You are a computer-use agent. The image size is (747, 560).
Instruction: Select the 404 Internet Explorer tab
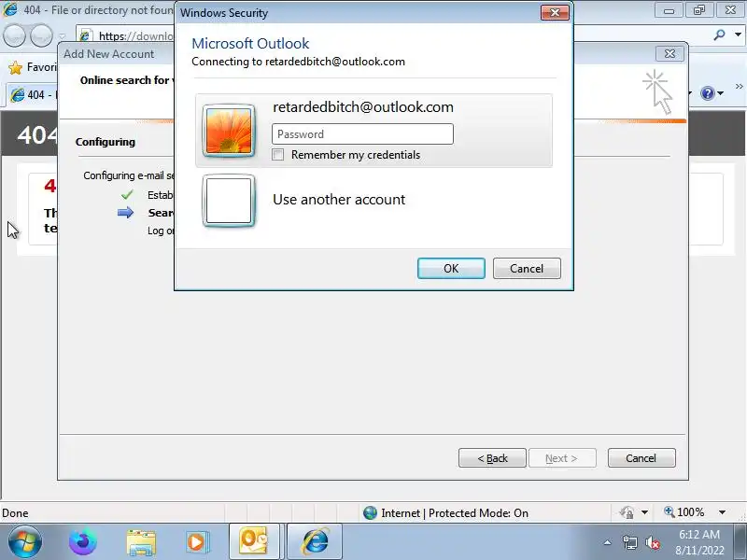32,94
